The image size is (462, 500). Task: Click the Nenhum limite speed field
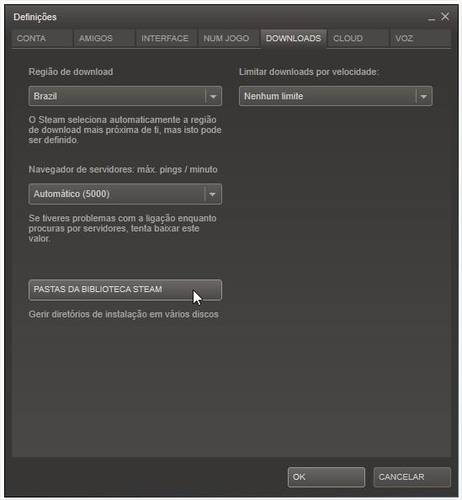[336, 96]
